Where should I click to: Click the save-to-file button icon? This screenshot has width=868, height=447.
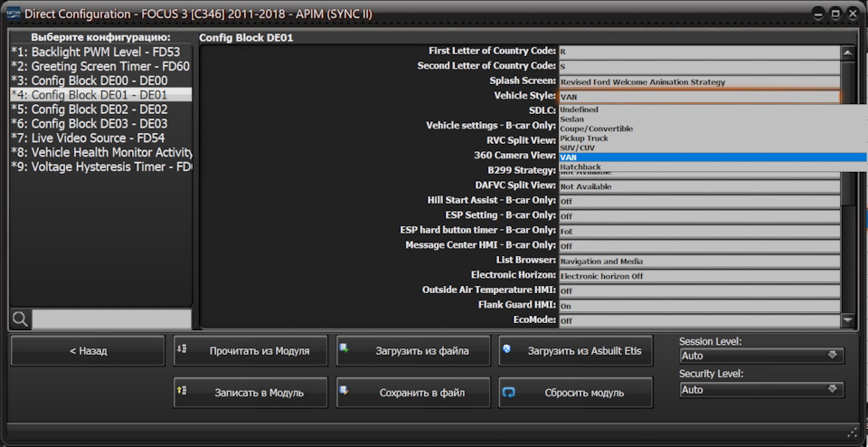click(x=344, y=391)
